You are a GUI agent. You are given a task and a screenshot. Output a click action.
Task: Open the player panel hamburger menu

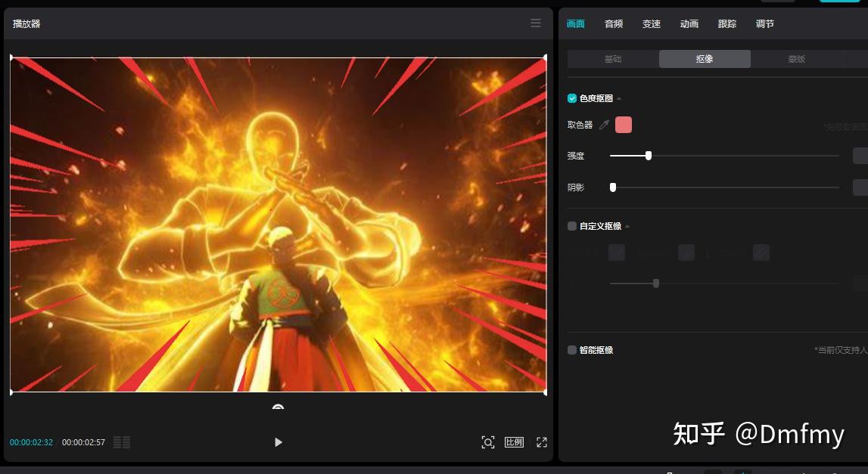click(535, 23)
